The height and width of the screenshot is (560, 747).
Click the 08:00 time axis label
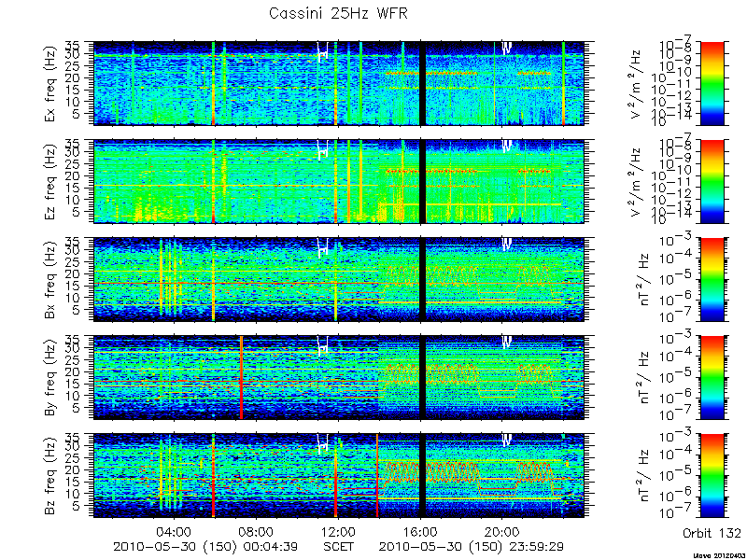tap(257, 532)
